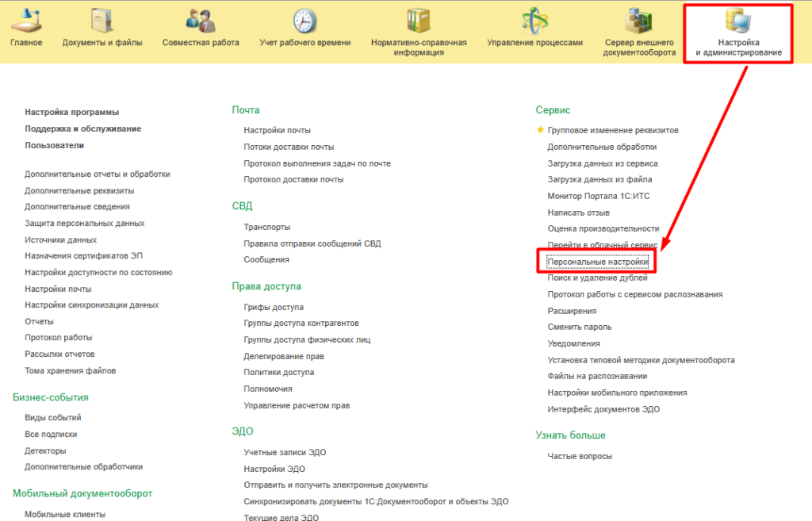The image size is (812, 521).
Task: Open Протокол работы
Action: 59,337
